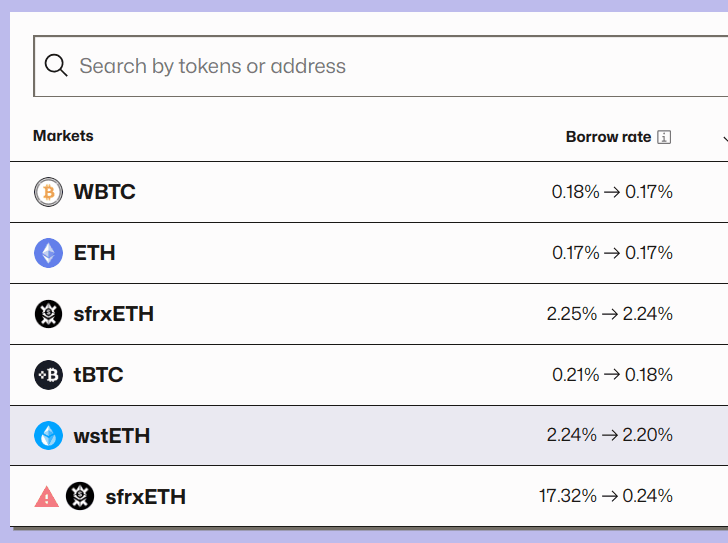Focus the token or address search field
The width and height of the screenshot is (728, 543).
[x=380, y=66]
